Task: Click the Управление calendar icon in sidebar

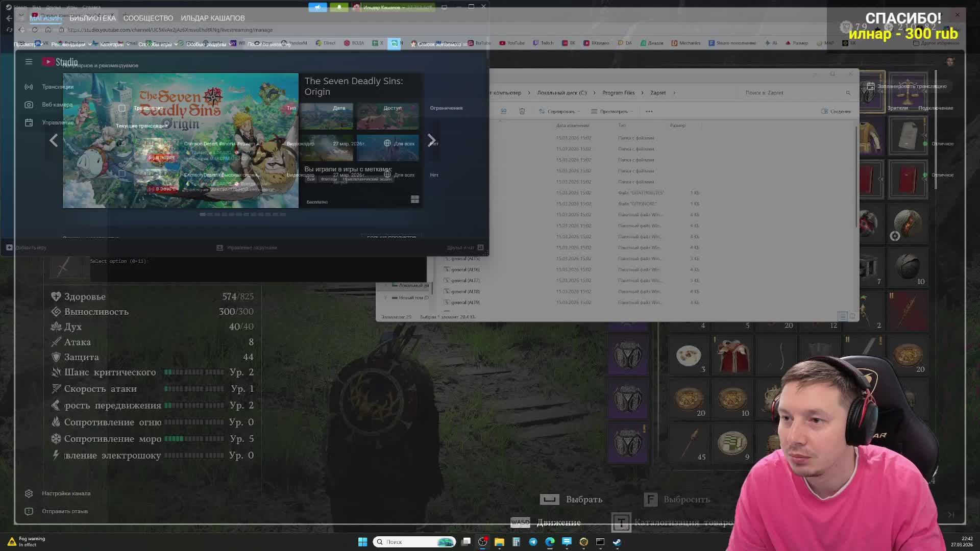Action: pyautogui.click(x=29, y=122)
